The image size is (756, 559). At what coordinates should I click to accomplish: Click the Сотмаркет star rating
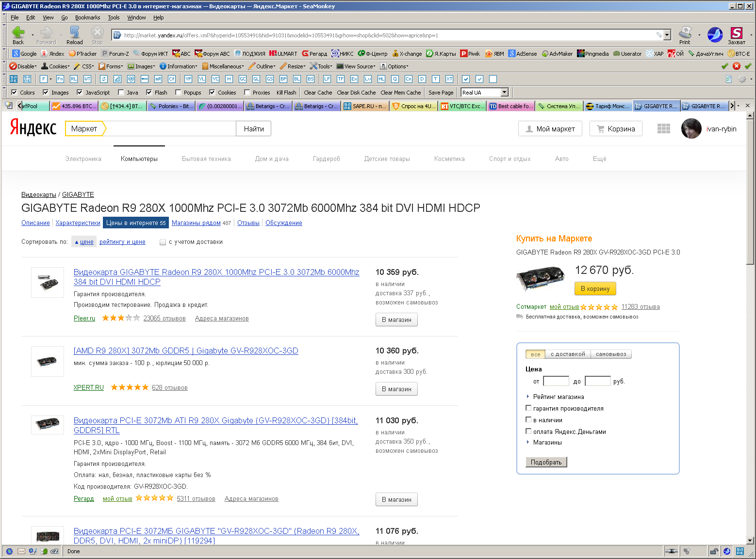pyautogui.click(x=599, y=307)
